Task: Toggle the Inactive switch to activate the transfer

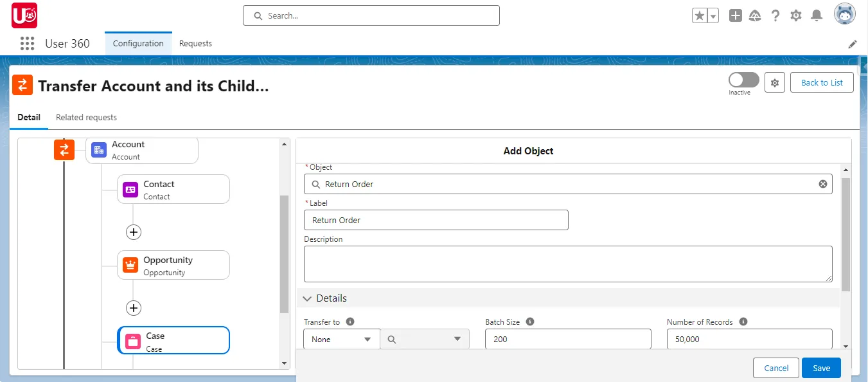Action: (x=743, y=78)
